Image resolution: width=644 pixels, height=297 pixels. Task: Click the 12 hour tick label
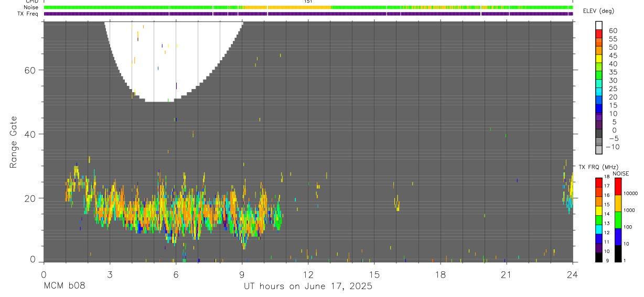click(x=308, y=274)
